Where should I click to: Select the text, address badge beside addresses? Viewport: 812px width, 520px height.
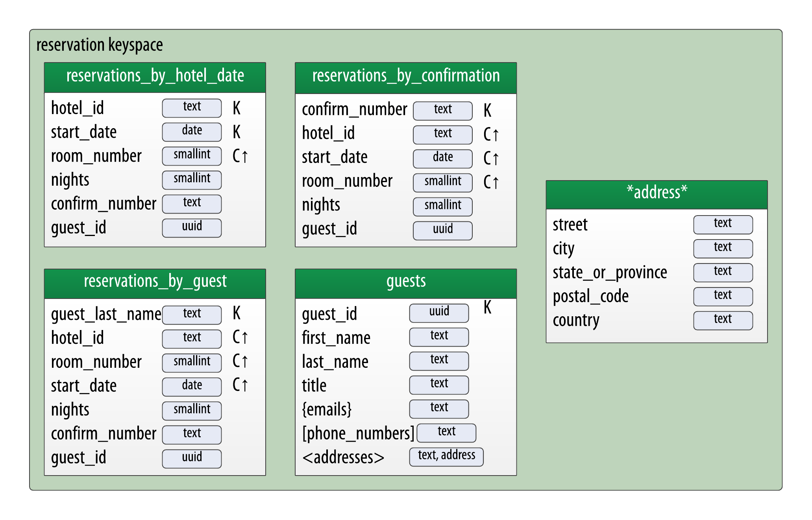coord(446,456)
